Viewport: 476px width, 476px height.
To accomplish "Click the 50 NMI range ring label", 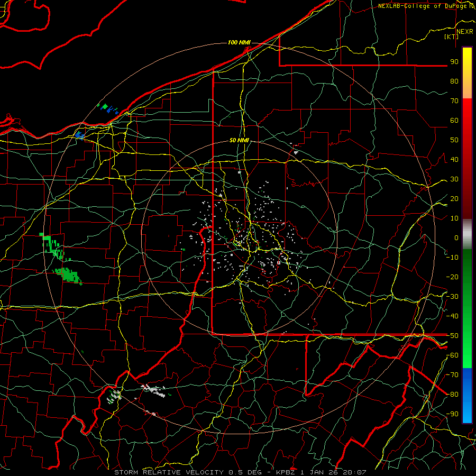I will point(239,140).
